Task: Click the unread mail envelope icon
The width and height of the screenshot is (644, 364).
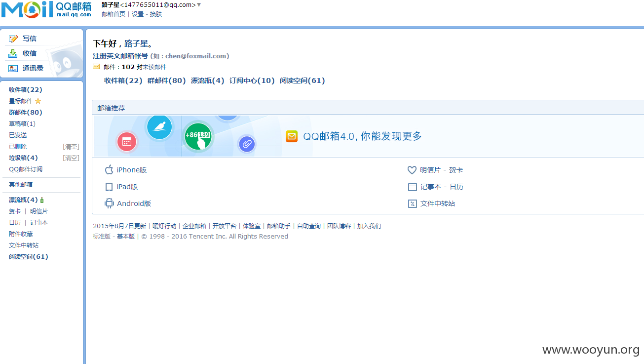Action: tap(96, 67)
